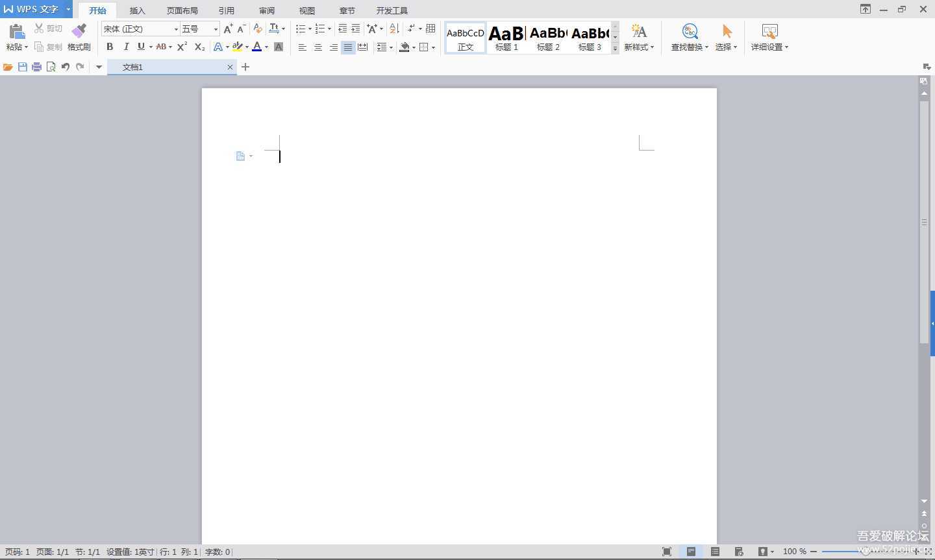Undo the last action with Undo arrow
The width and height of the screenshot is (935, 560).
[x=65, y=67]
